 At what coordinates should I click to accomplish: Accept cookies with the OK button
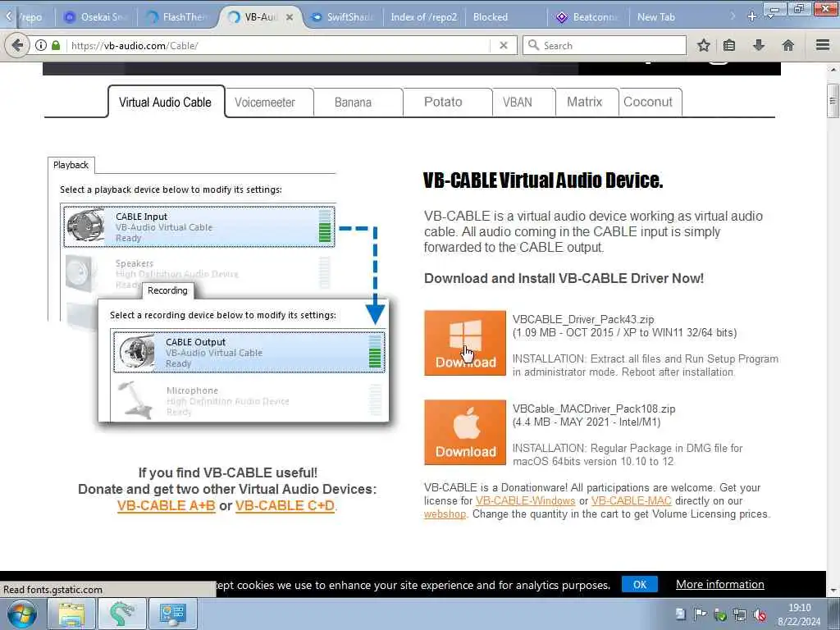pos(640,584)
